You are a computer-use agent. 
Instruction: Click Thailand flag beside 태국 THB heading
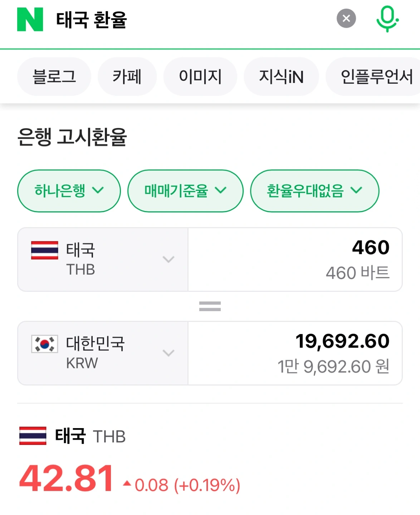[x=33, y=436]
